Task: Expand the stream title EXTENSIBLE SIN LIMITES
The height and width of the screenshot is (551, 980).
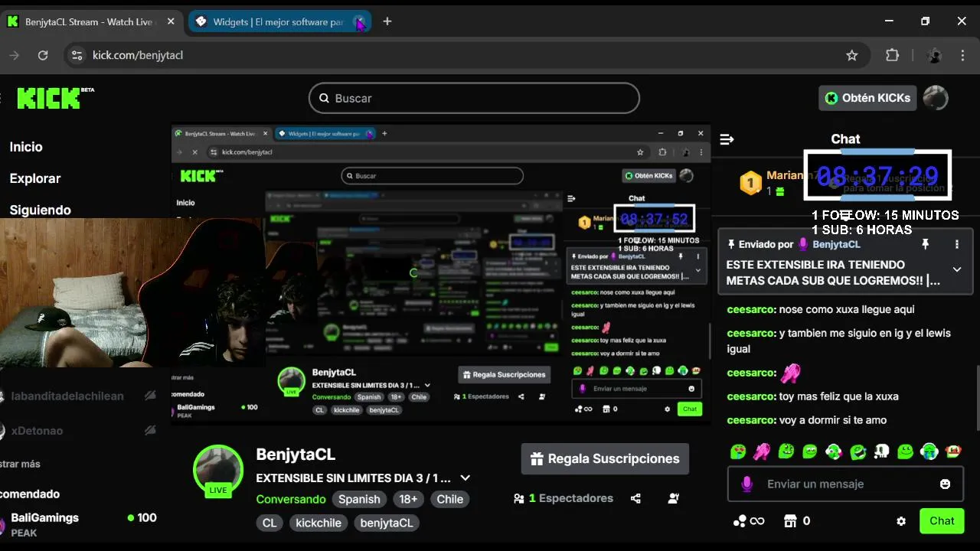Action: [465, 478]
